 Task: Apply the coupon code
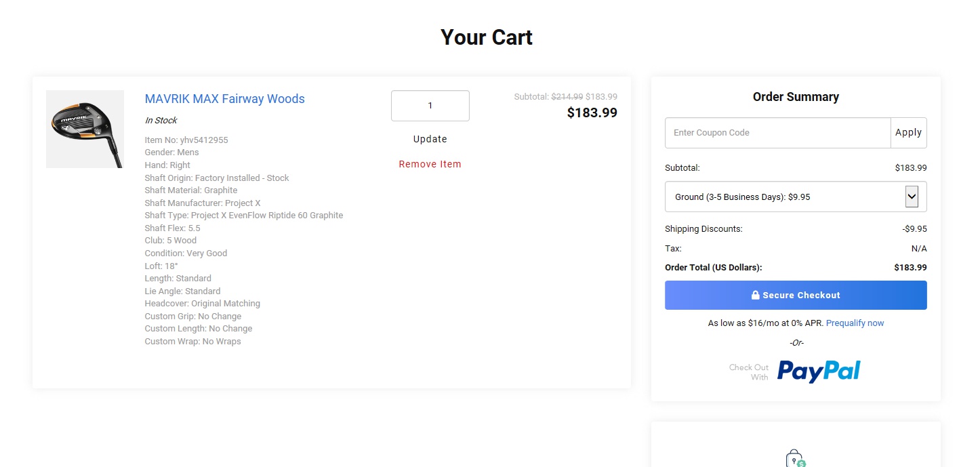point(908,133)
